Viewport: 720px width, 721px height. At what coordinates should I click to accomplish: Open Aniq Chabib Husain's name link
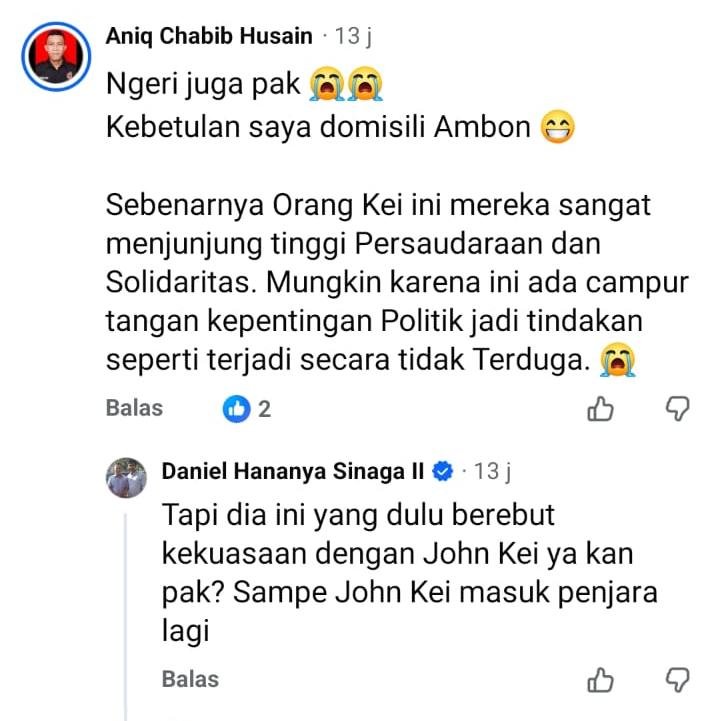click(x=209, y=36)
